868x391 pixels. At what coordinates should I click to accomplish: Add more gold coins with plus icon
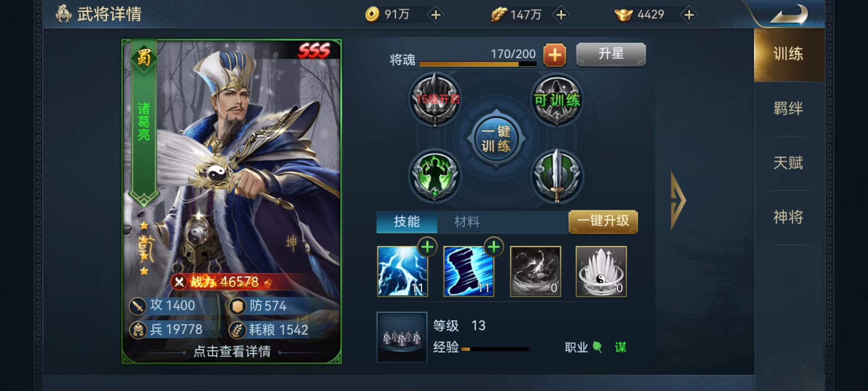point(436,15)
